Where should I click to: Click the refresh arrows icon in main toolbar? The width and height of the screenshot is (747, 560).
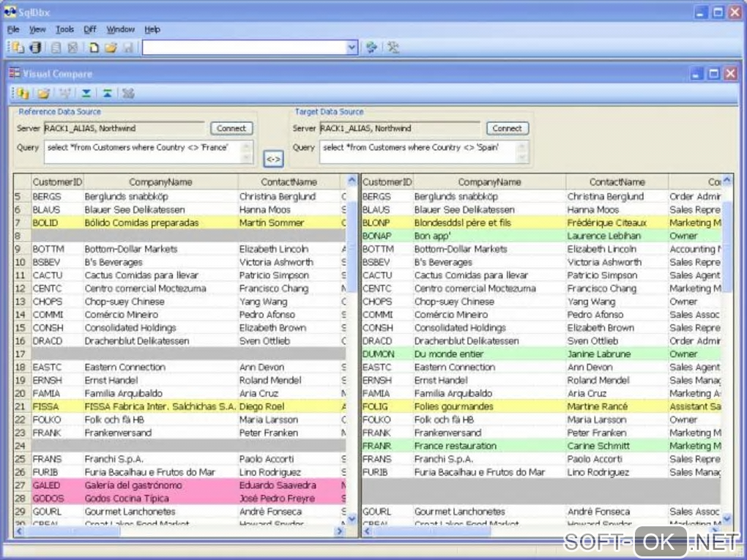click(371, 47)
